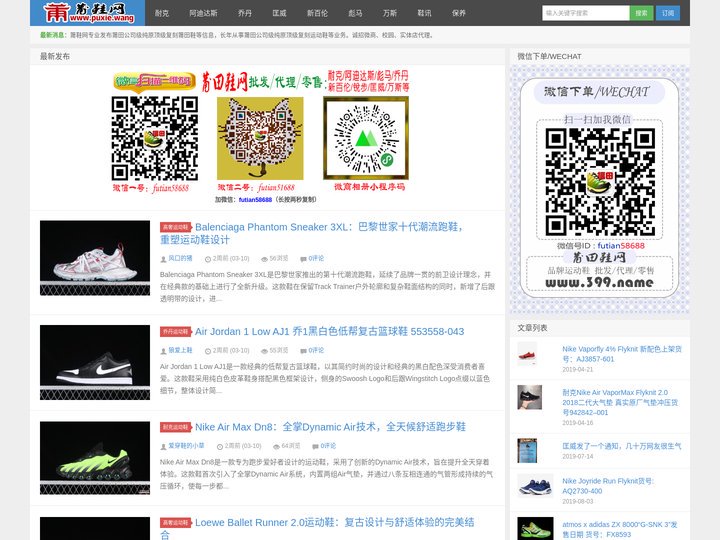Click the clock icon on Air Jordan article
720x540 pixels.
pyautogui.click(x=208, y=351)
